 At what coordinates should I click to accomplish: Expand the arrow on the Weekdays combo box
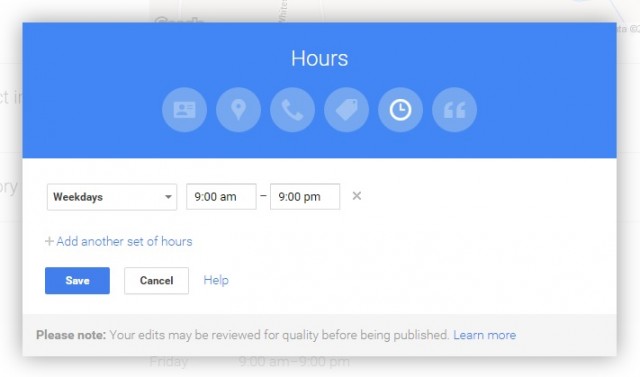[168, 197]
